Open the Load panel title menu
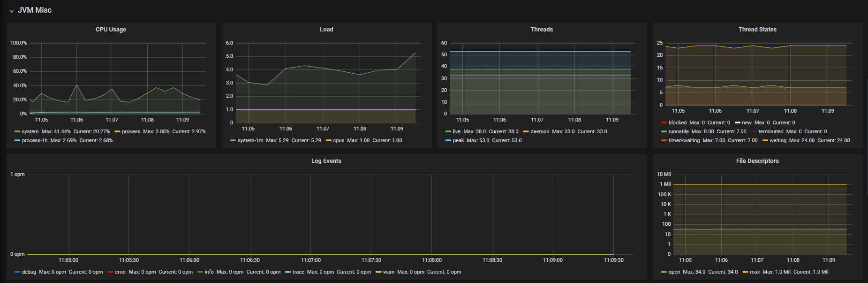Image resolution: width=868 pixels, height=283 pixels. 326,29
